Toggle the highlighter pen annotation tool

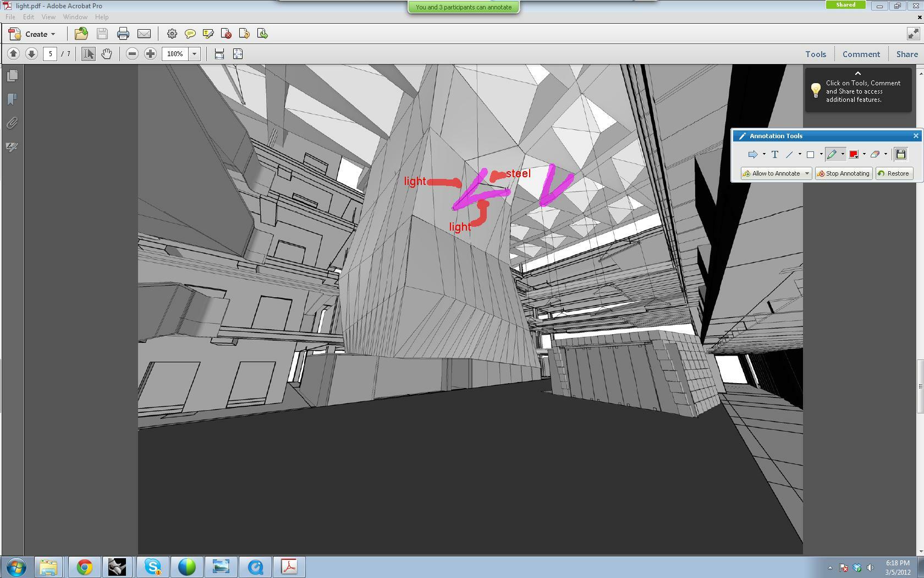pos(832,155)
